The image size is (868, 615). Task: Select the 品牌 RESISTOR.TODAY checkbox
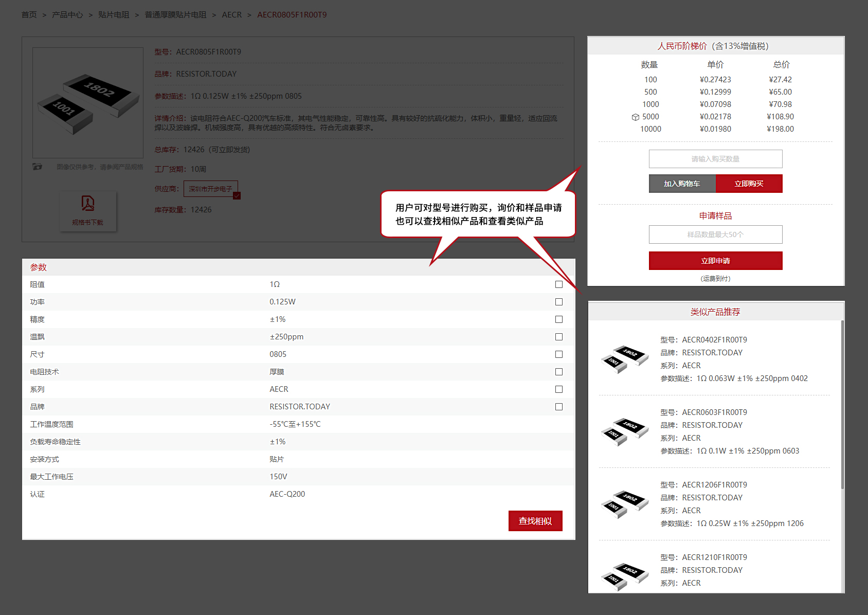pos(559,407)
